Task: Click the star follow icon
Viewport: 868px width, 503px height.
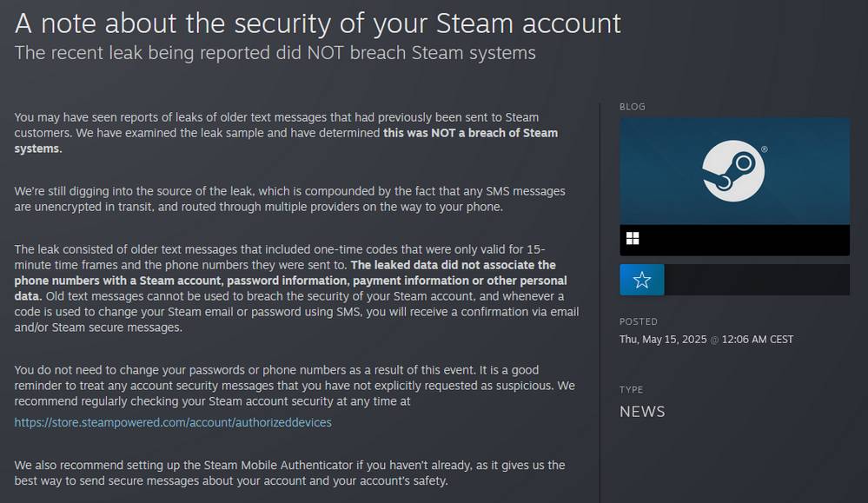Action: pos(641,280)
